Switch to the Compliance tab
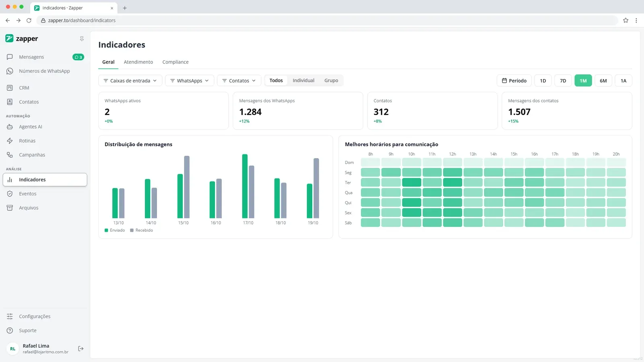Screen dimensions: 644x362 pos(175,62)
